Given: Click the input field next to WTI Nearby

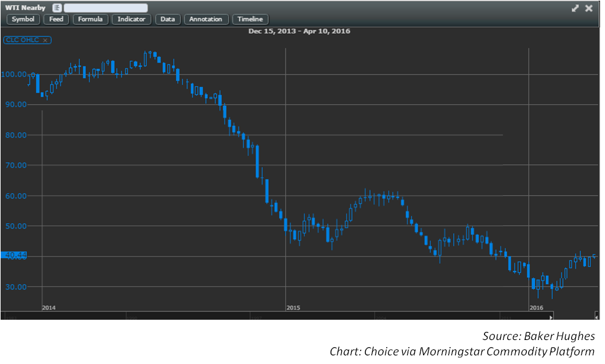Looking at the screenshot, I should 106,8.
